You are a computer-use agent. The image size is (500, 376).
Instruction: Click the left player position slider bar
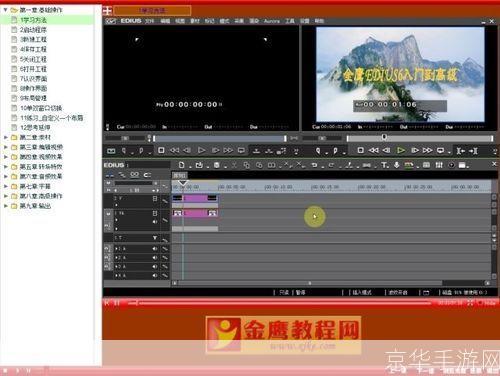(x=220, y=138)
